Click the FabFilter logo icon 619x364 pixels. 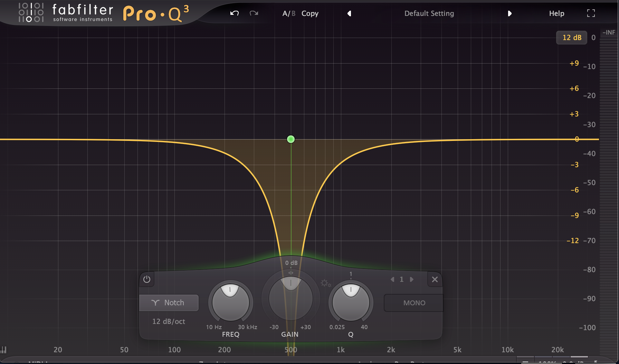click(x=31, y=13)
